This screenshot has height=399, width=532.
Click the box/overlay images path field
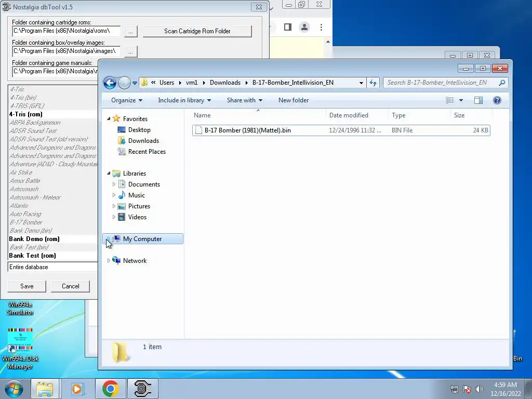[66, 51]
